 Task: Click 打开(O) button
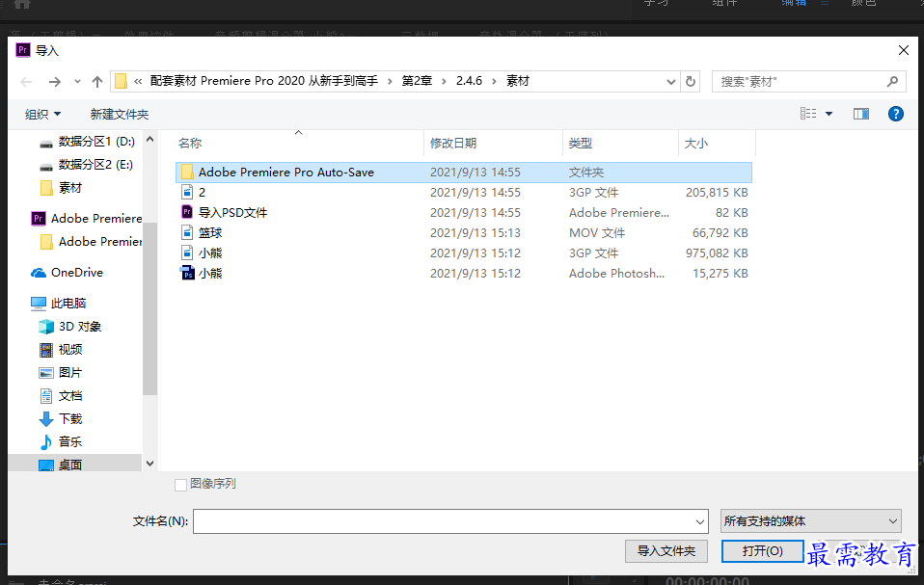click(763, 551)
